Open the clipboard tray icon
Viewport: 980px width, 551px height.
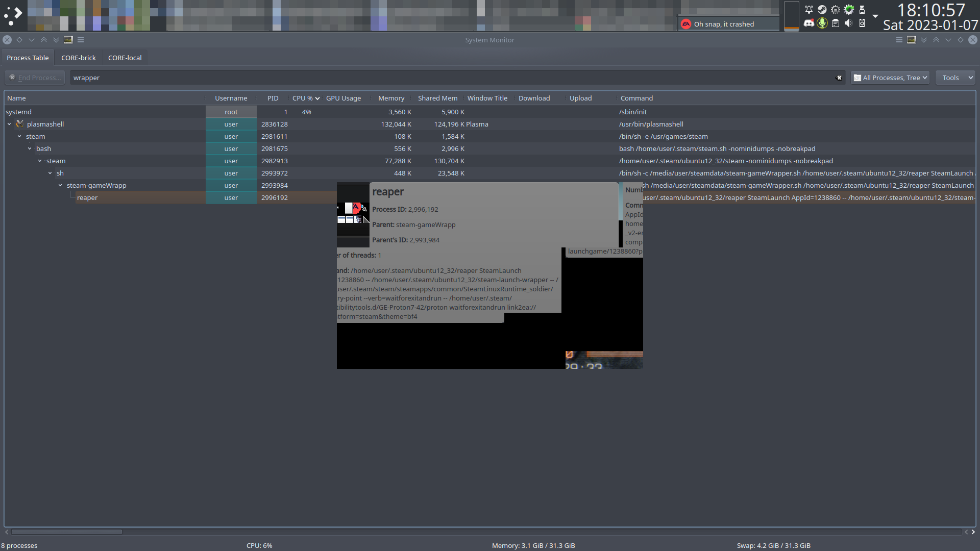(x=836, y=23)
